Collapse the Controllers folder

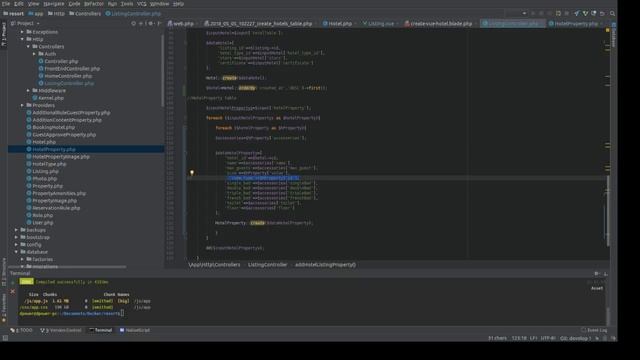tap(28, 47)
